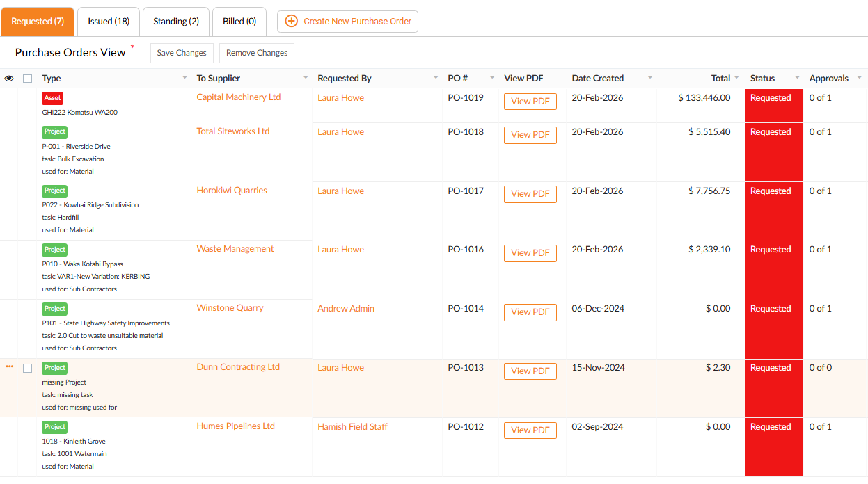Image resolution: width=868 pixels, height=484 pixels.
Task: Tick the select-all checkbox in the header
Action: click(x=28, y=79)
